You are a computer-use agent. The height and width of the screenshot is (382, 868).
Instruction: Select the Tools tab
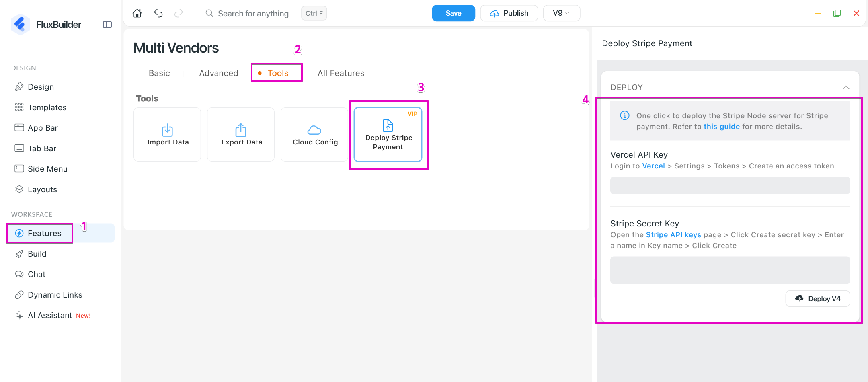pos(277,73)
